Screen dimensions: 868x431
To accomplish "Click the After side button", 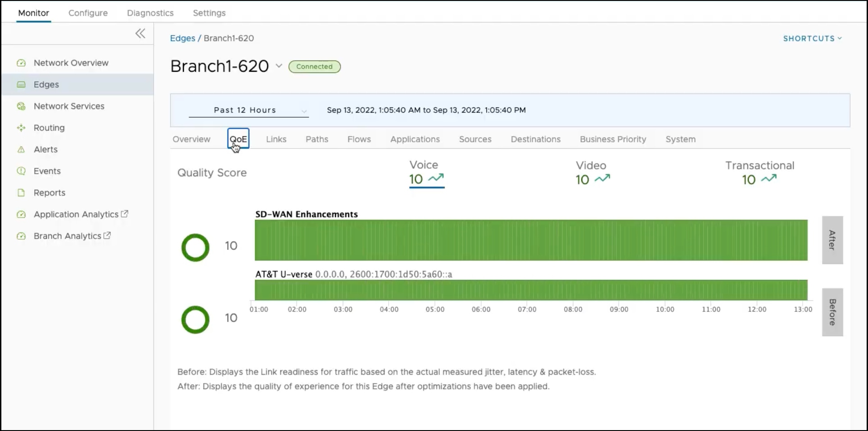I will [832, 240].
